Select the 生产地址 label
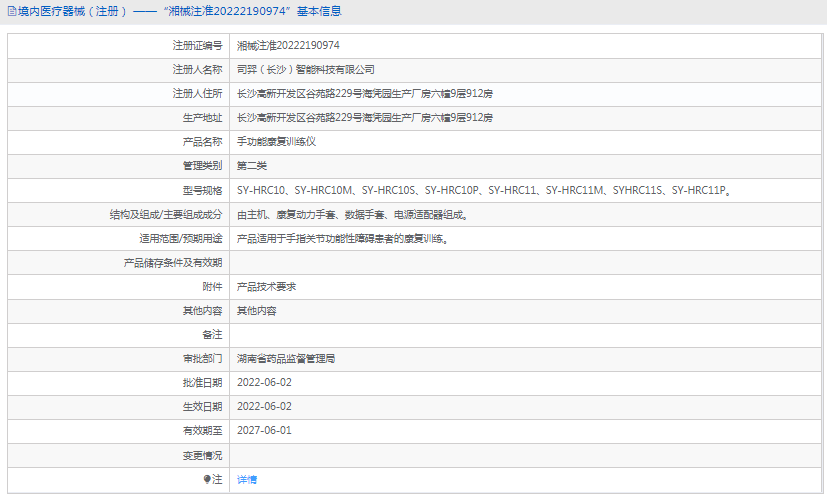827x500 pixels. 203,118
